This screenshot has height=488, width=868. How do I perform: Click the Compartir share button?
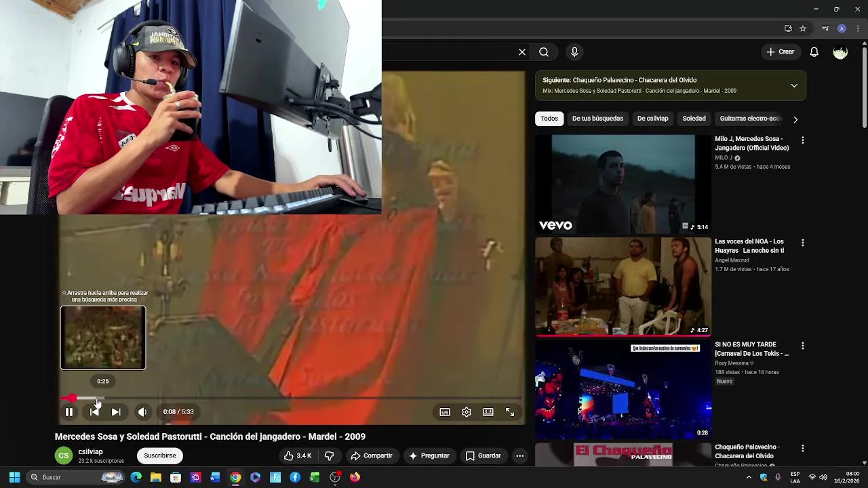(x=372, y=456)
